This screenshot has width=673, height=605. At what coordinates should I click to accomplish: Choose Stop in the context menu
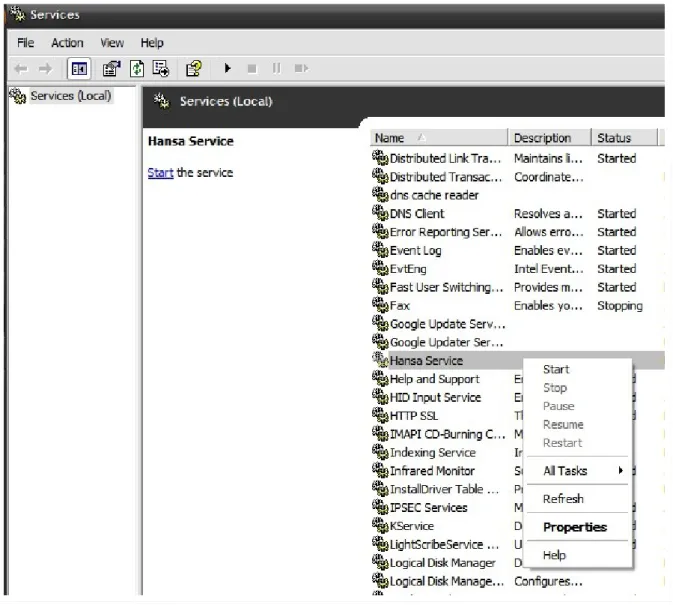coord(578,387)
